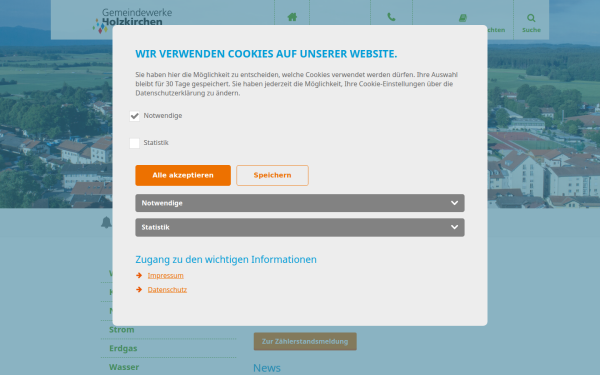This screenshot has height=375, width=600.
Task: Click the notification bell icon
Action: click(106, 222)
